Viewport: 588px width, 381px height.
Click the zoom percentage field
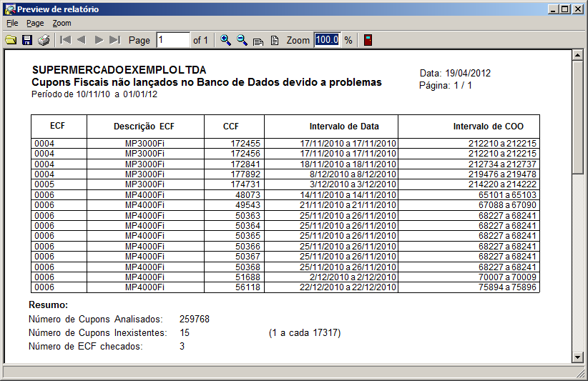326,40
